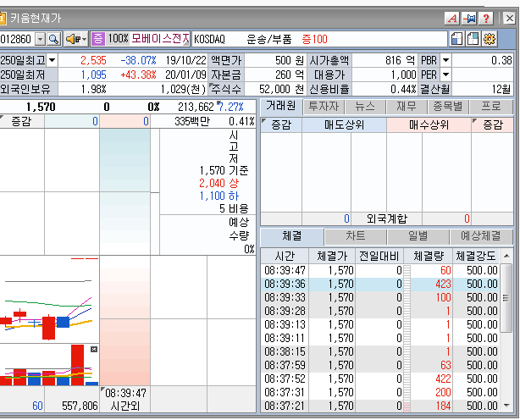
Task: Open the stock code history dropdown
Action: click(x=40, y=39)
